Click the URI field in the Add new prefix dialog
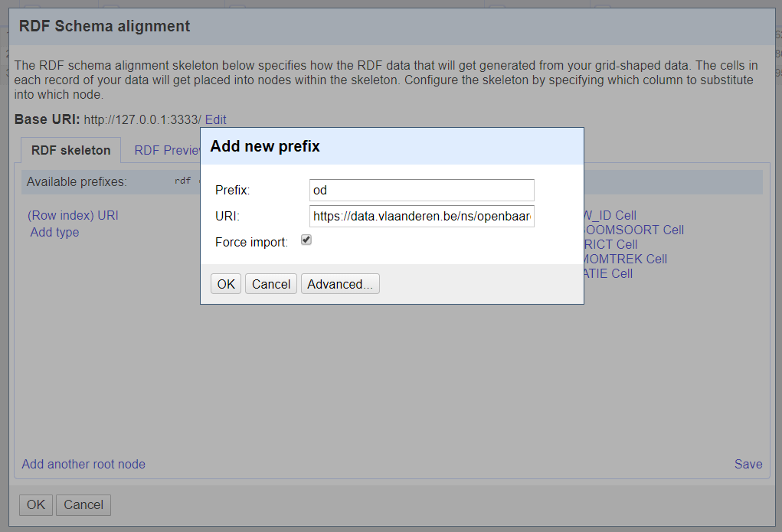782x532 pixels. 421,217
